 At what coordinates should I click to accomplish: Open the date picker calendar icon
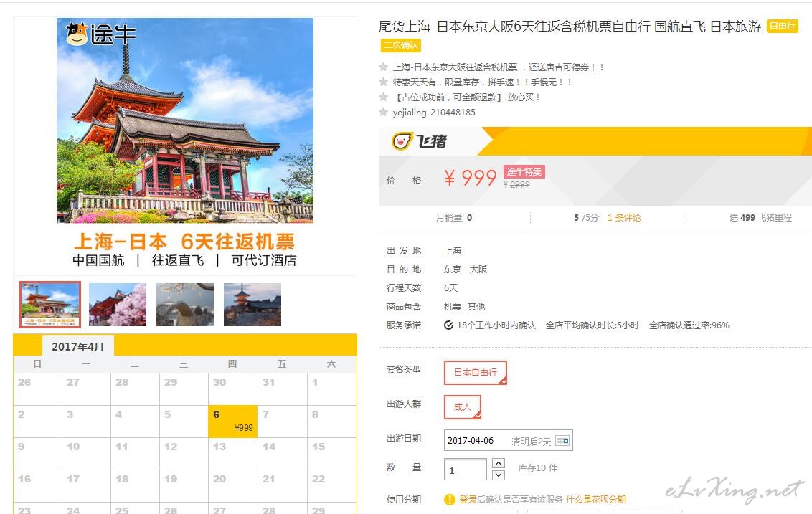click(562, 440)
